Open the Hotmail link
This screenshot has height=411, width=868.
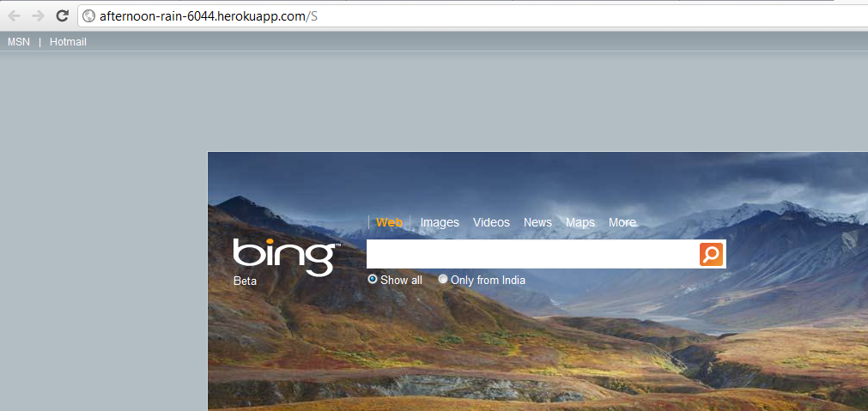pyautogui.click(x=68, y=42)
